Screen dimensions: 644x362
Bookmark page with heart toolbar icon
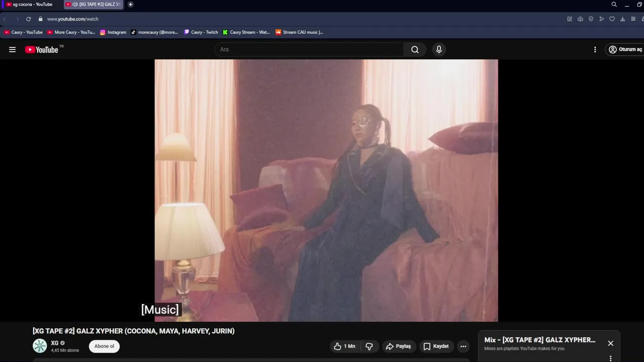[x=612, y=19]
